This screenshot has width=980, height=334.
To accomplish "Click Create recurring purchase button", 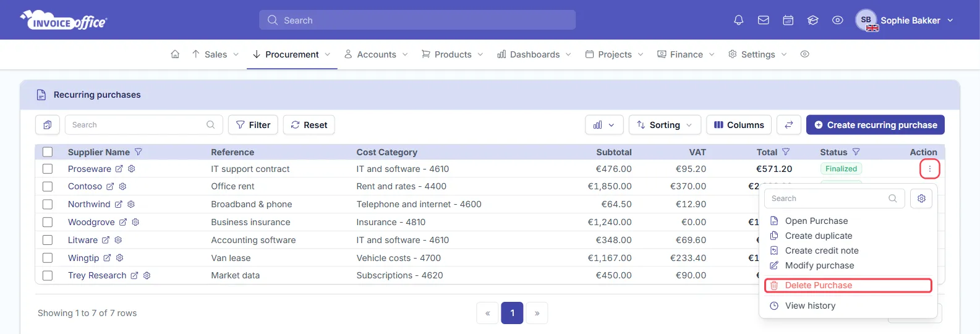I will point(876,125).
